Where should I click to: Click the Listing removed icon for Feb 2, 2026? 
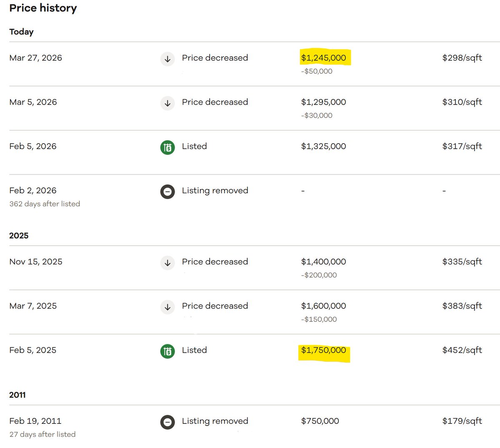[x=167, y=192]
